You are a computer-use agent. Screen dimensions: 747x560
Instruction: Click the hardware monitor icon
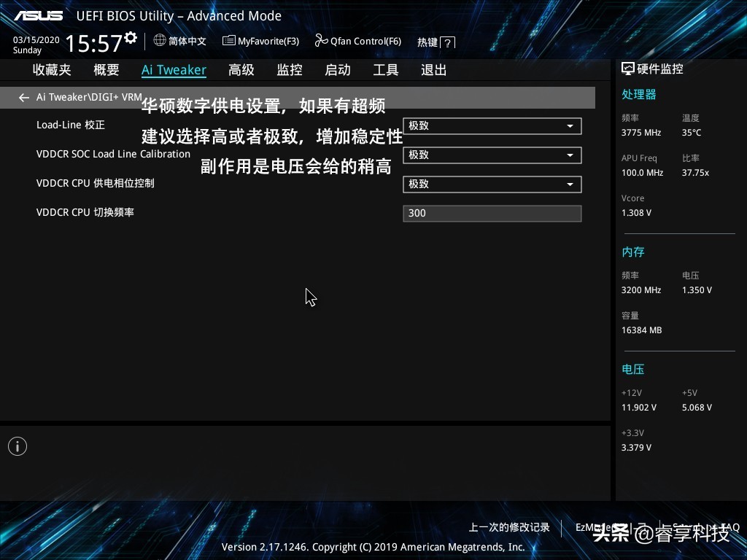[628, 69]
